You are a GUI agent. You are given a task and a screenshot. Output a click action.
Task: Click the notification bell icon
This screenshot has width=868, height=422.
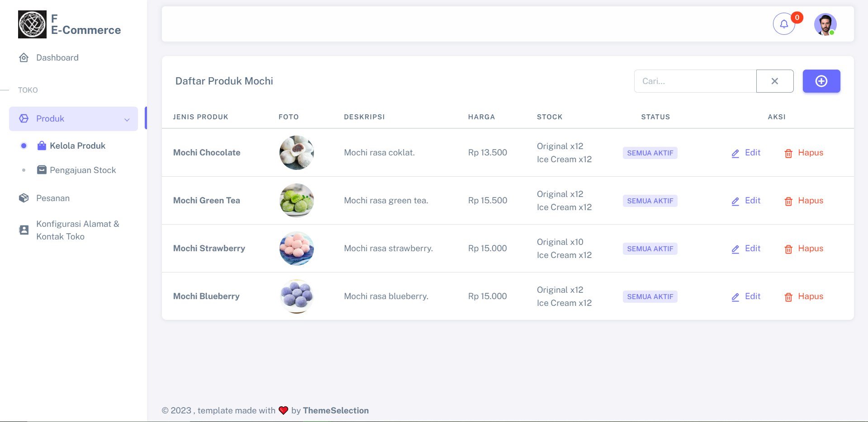(x=784, y=24)
